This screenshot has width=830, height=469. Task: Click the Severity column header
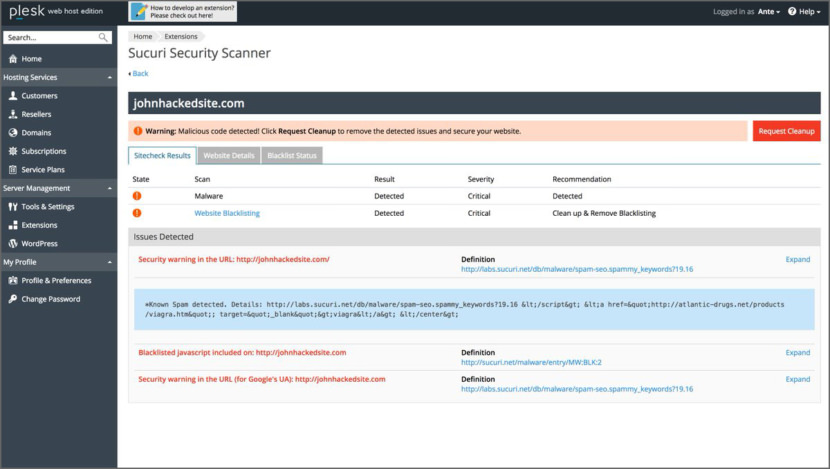[481, 179]
